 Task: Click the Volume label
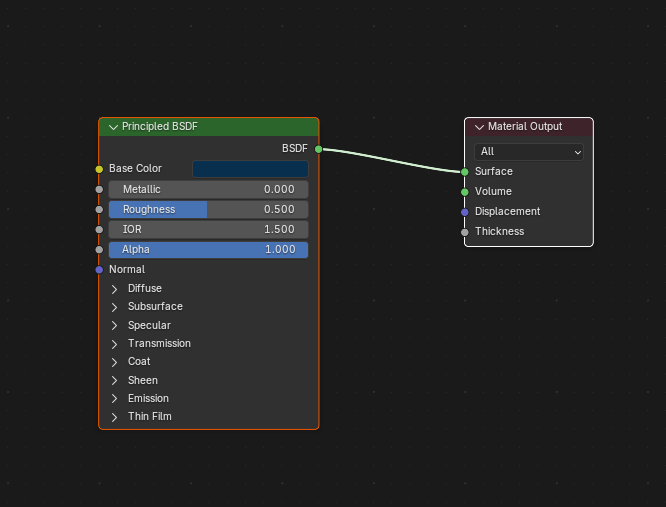pos(493,192)
